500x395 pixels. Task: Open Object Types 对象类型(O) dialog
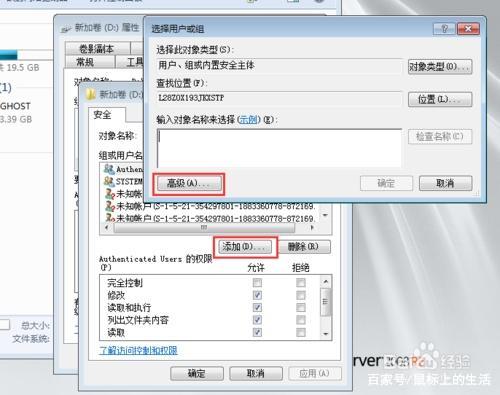click(x=440, y=67)
